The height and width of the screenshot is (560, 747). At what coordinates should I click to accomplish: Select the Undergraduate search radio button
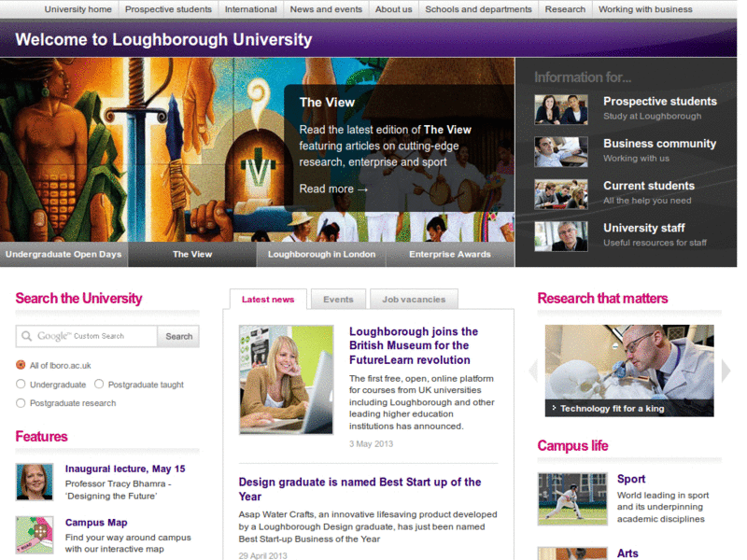point(21,384)
